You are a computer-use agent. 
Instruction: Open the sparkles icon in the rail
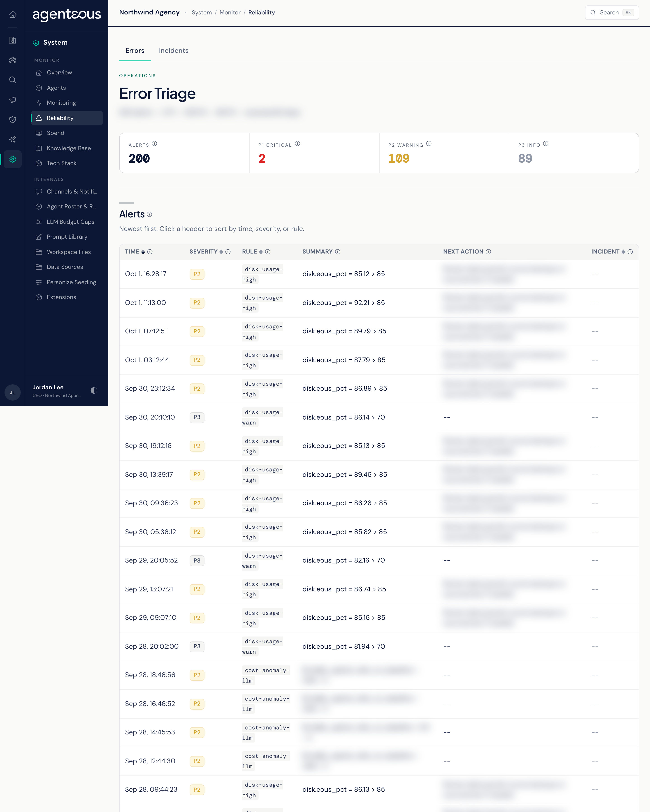click(x=12, y=139)
